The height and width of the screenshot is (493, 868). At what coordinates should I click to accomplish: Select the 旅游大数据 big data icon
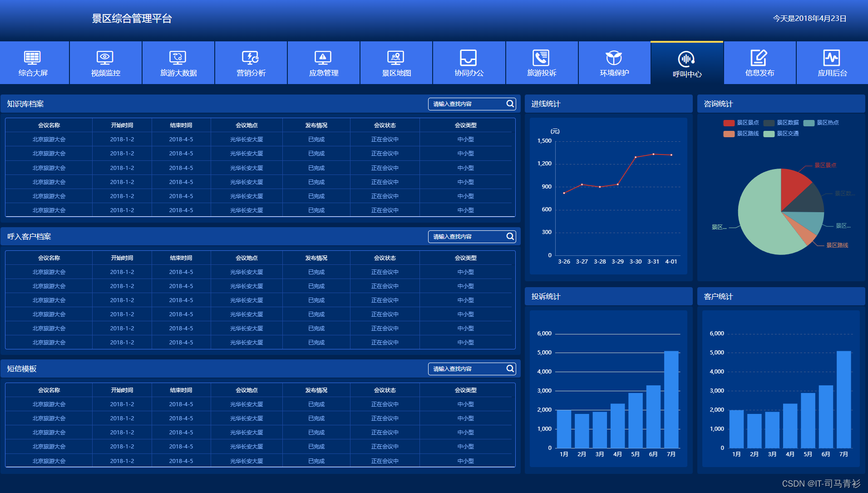(x=178, y=63)
